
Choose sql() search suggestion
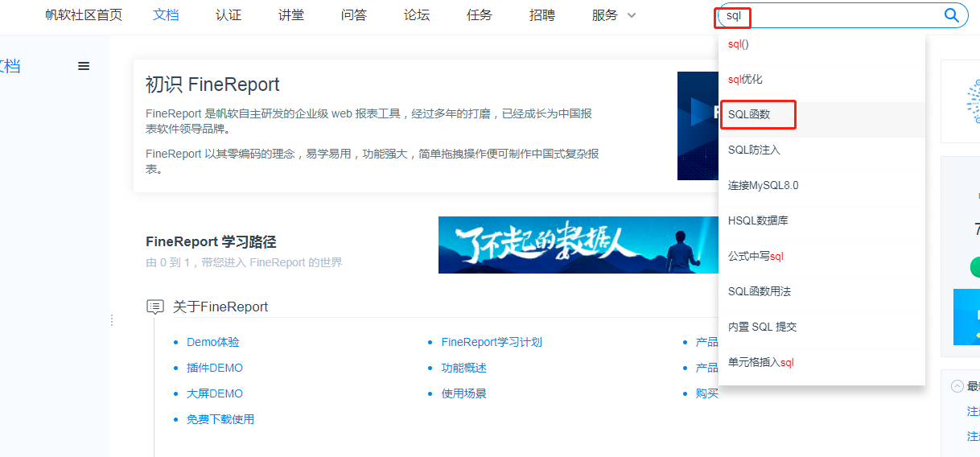821,44
